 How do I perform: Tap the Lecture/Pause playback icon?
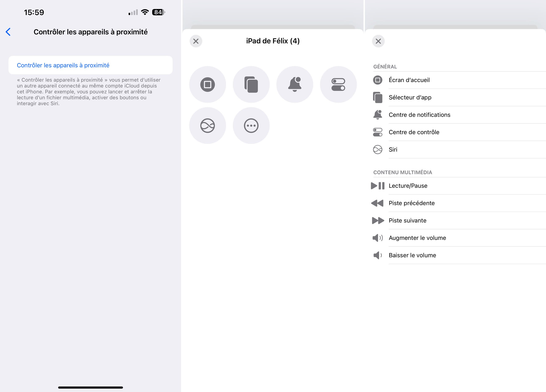378,186
